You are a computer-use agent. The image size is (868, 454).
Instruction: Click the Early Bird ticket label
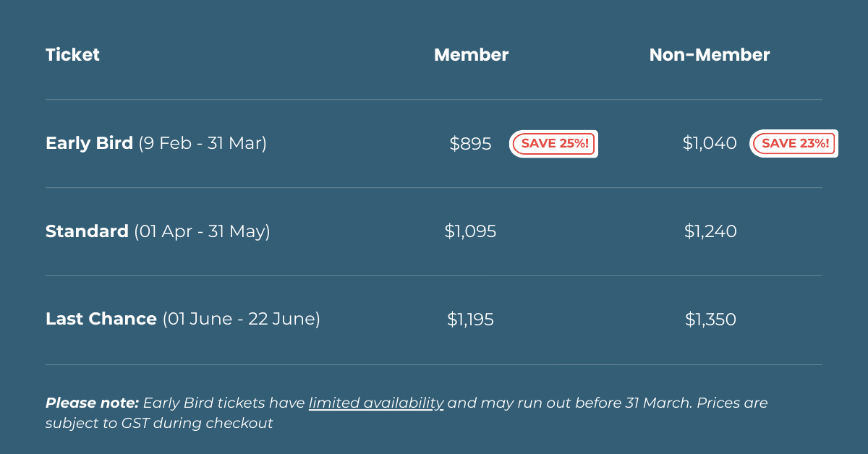click(89, 143)
